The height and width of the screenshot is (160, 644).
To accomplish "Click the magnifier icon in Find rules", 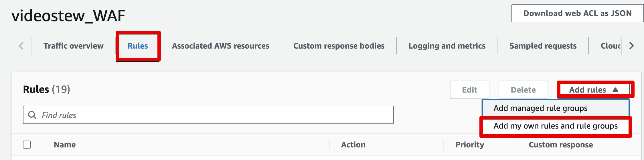I will coord(32,115).
